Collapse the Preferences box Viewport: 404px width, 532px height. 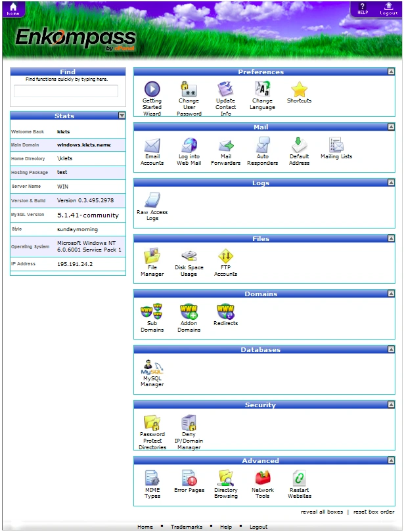[391, 72]
